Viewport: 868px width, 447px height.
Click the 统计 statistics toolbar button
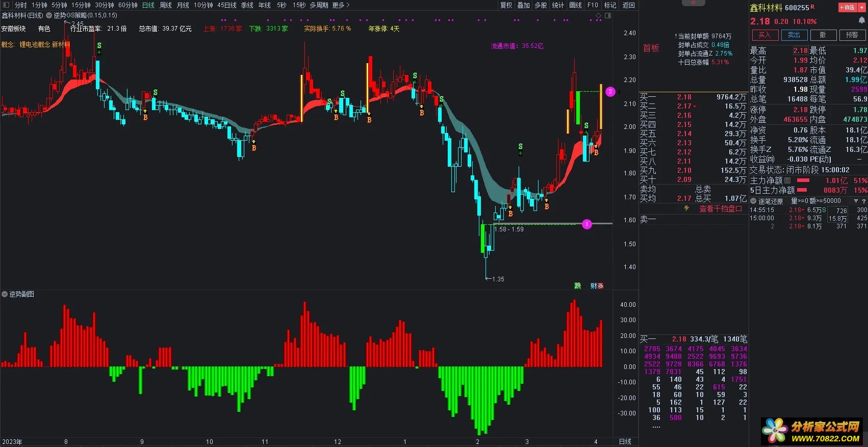click(x=558, y=5)
